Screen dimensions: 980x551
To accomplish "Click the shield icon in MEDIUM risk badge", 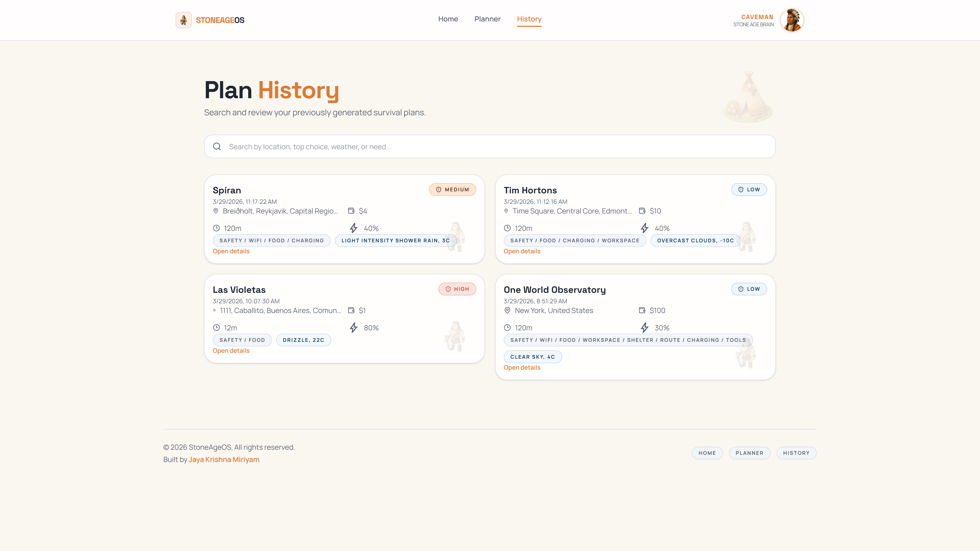I will coord(438,189).
